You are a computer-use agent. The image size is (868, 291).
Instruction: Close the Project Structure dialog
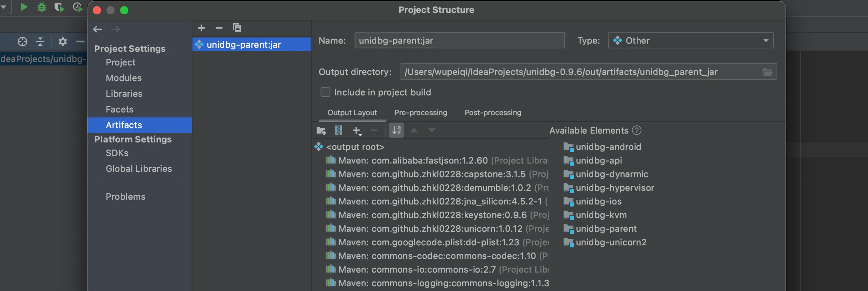click(97, 10)
